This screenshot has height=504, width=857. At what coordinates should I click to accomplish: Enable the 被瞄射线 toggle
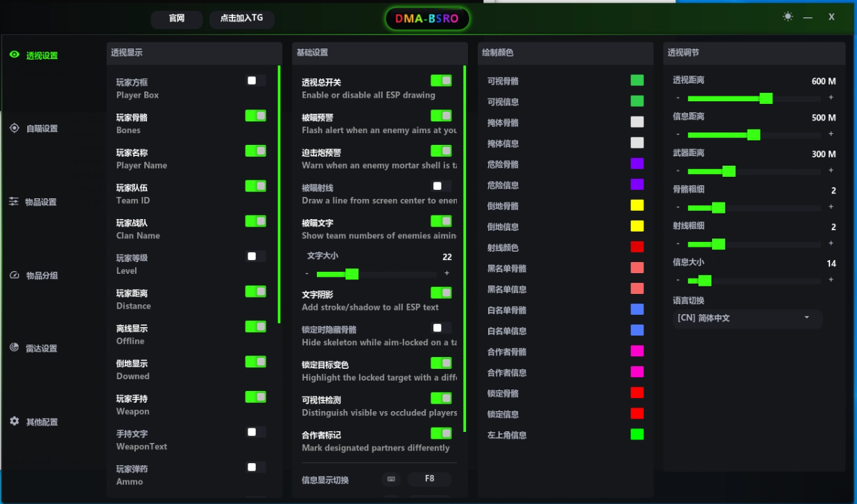pyautogui.click(x=441, y=186)
